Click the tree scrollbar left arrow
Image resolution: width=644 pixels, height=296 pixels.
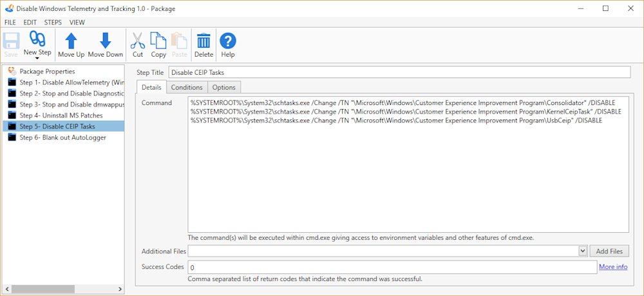click(6, 289)
